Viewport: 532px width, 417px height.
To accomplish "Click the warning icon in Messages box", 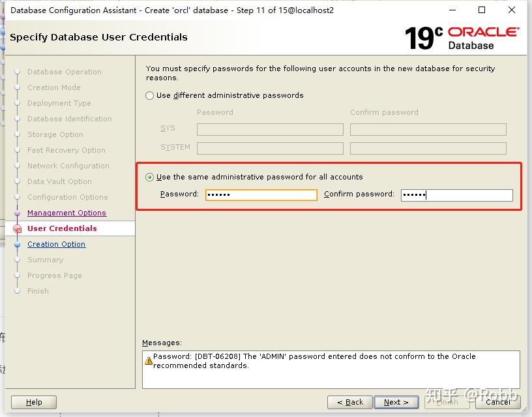I will 148,361.
